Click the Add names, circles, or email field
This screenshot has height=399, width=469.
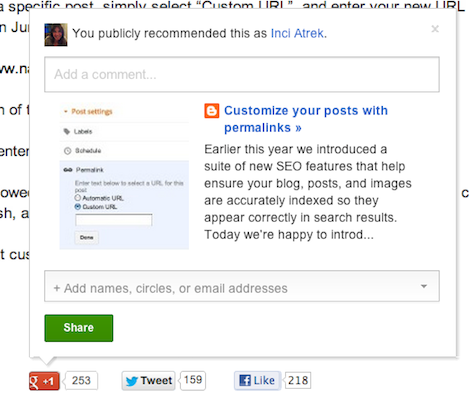(242, 286)
